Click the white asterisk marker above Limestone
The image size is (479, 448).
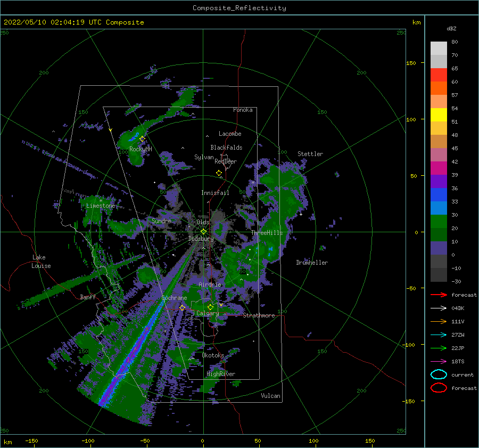[101, 201]
